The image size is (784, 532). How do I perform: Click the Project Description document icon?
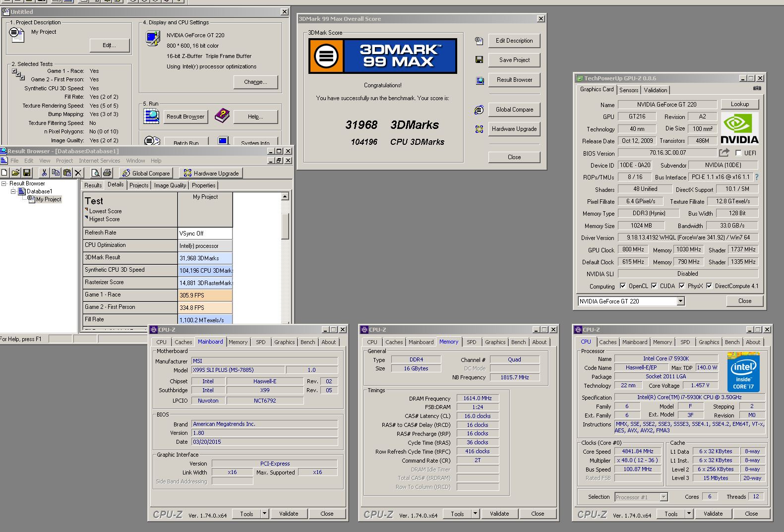[x=17, y=35]
